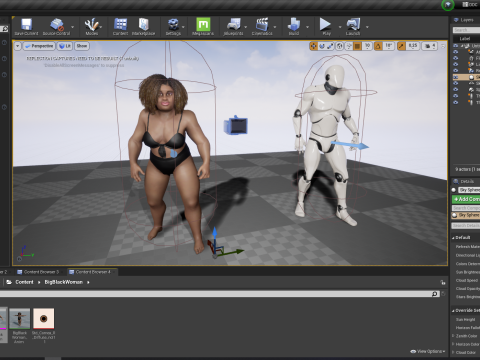Toggle world/local coordinate system globe icon
Image resolution: width=480 pixels, height=360 pixels.
point(340,46)
